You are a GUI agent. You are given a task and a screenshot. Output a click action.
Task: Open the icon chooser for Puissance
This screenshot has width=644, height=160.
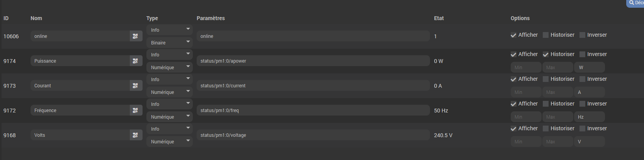coord(136,61)
